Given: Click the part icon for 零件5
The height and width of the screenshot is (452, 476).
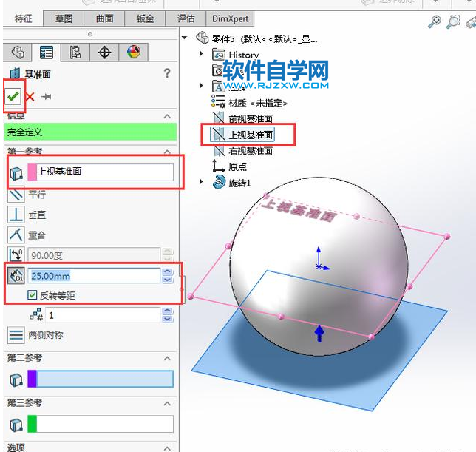Looking at the screenshot, I should coord(203,38).
